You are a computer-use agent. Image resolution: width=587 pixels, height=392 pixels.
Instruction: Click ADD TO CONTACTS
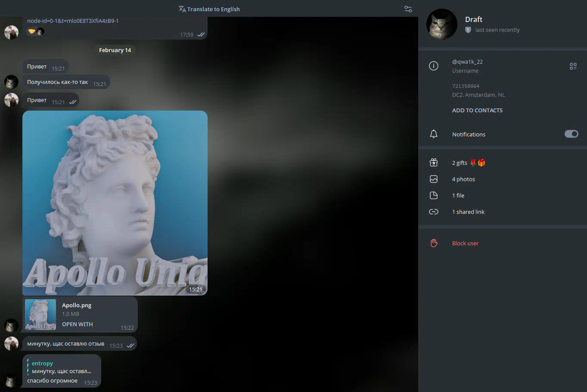point(477,110)
